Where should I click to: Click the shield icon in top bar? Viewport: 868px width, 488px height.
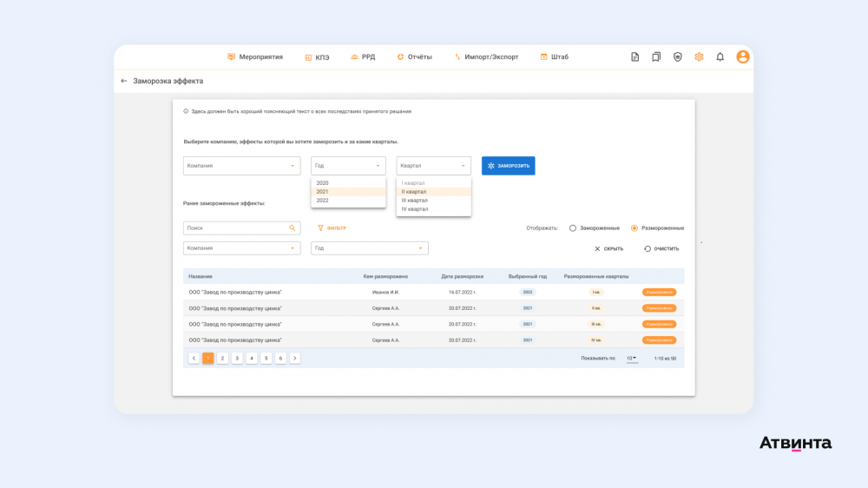[x=678, y=57]
